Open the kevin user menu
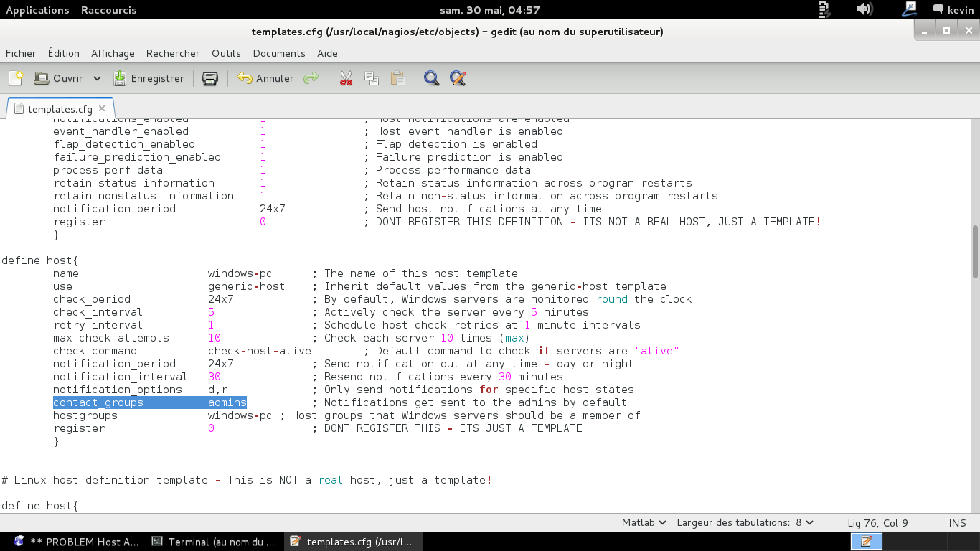 pyautogui.click(x=953, y=10)
